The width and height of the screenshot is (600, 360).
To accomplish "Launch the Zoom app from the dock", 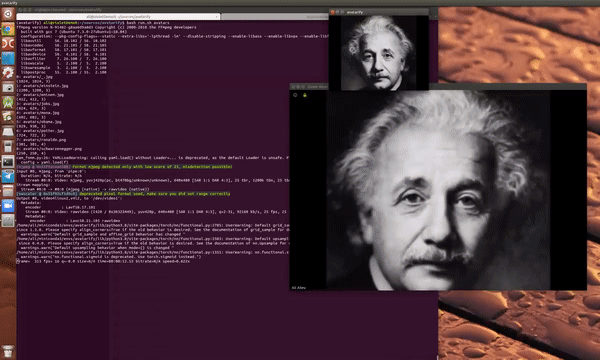I will point(8,206).
